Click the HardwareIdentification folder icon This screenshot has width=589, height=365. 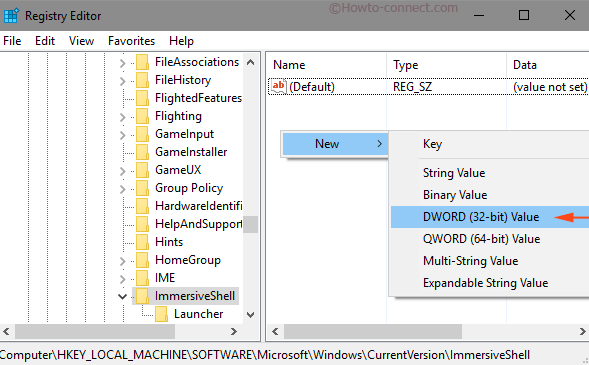(142, 206)
